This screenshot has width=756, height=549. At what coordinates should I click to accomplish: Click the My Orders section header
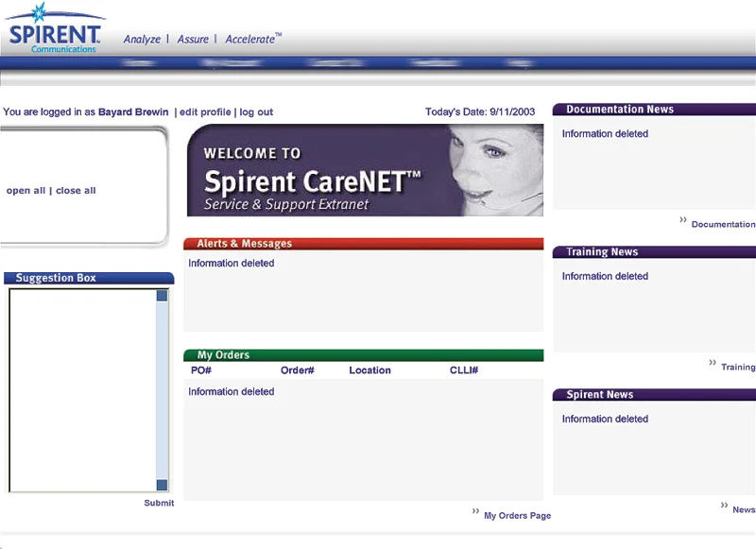click(x=364, y=354)
